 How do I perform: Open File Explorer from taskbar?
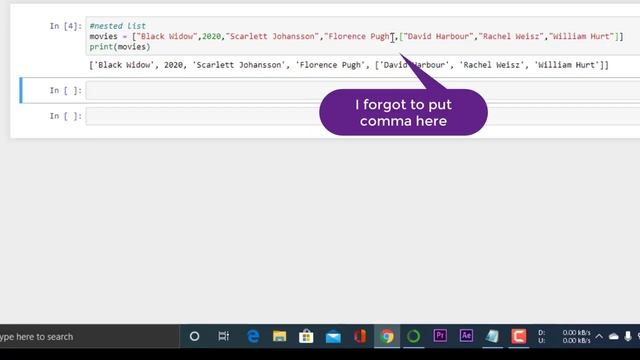[x=280, y=336]
